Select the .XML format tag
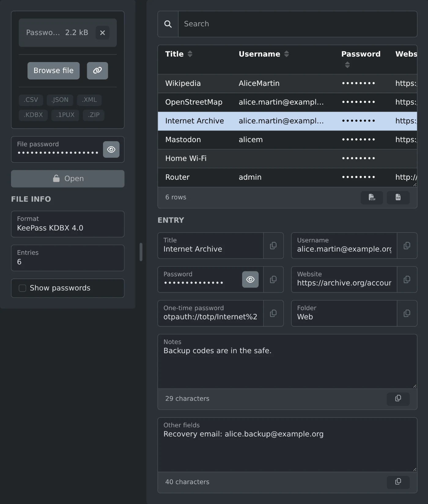 click(89, 100)
